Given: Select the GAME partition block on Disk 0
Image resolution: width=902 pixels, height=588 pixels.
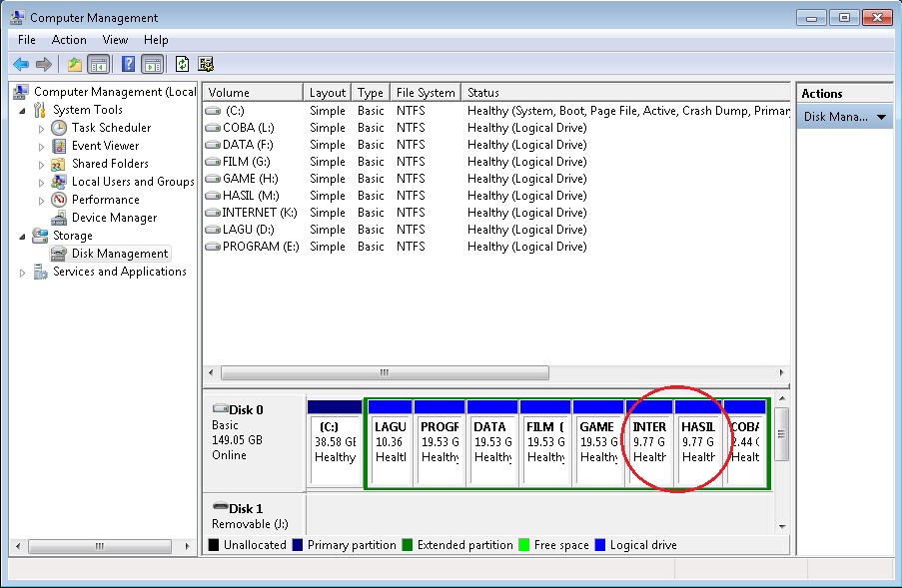Looking at the screenshot, I should 598,443.
